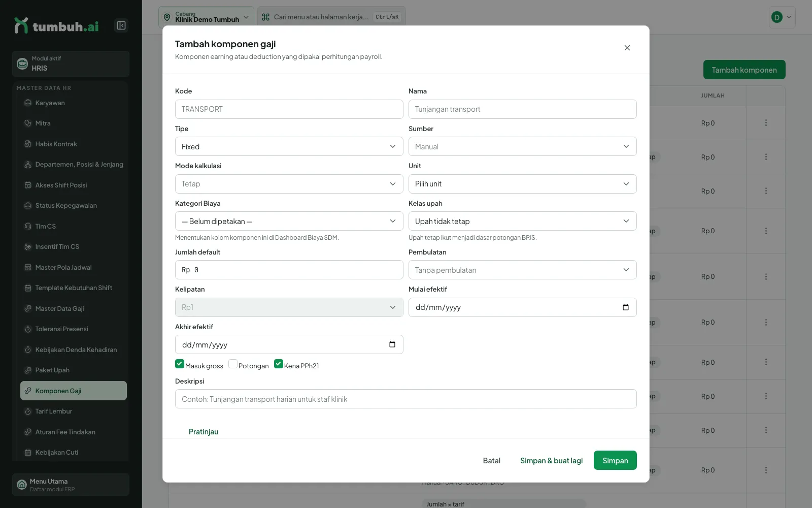Click the Deskripsi input field
Viewport: 812px width, 508px height.
click(x=406, y=399)
